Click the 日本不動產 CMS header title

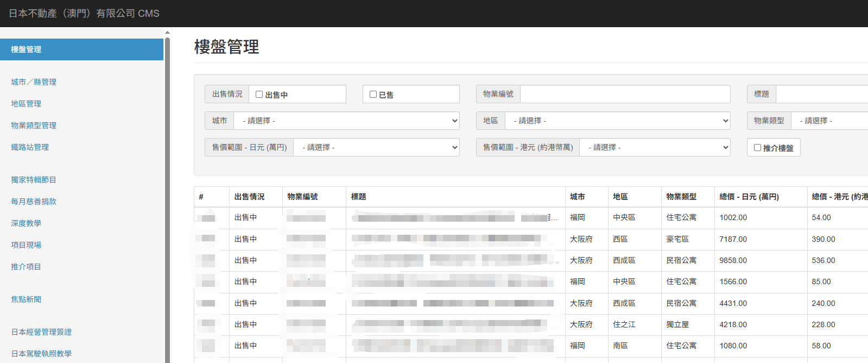tap(84, 14)
